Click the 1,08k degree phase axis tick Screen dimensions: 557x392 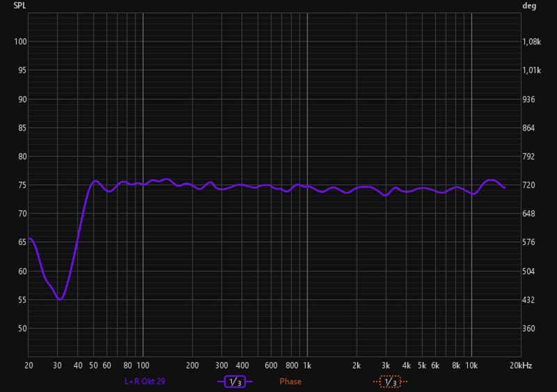point(533,42)
